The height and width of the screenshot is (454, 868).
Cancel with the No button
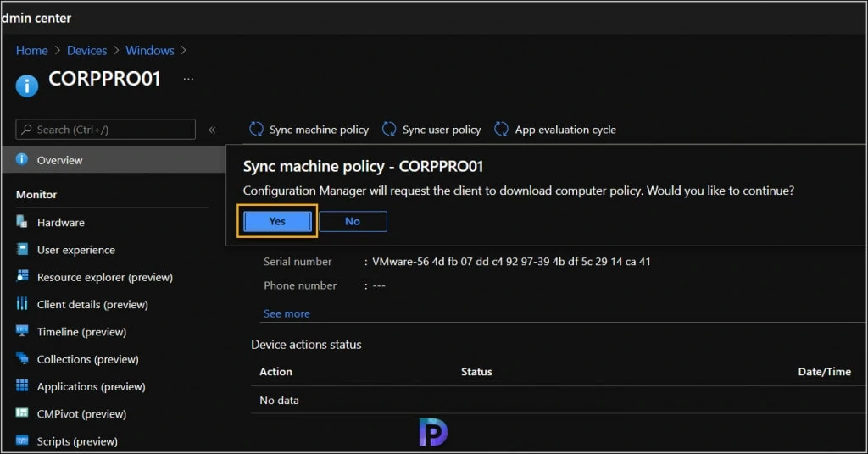pos(353,221)
